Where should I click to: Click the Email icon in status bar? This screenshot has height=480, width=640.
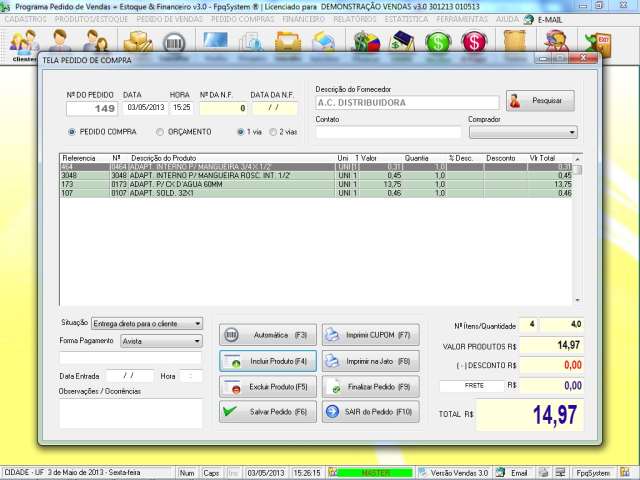513,472
